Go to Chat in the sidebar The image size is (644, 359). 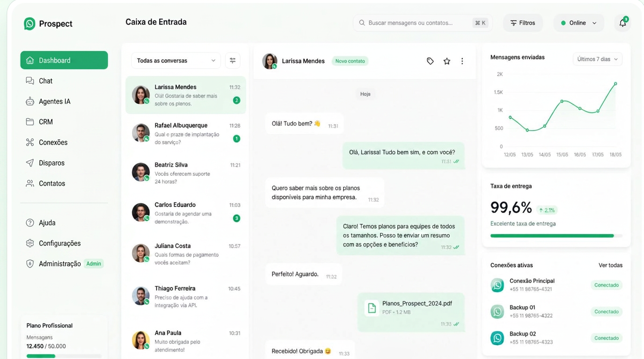pyautogui.click(x=64, y=81)
